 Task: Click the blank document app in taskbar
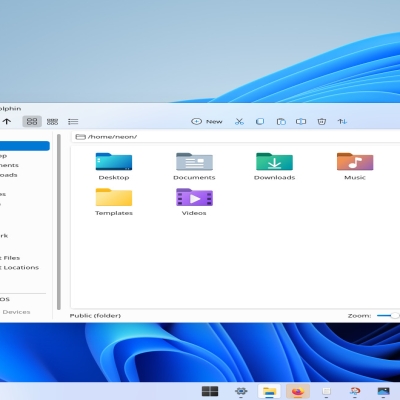326,391
